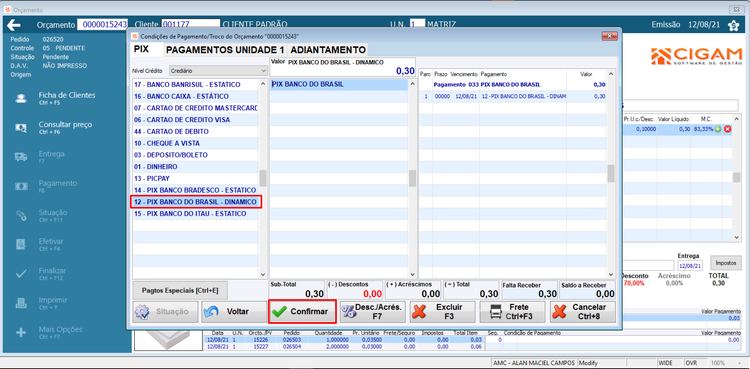Select 16 - BANCO CAIXA - ESTÁTICO
Viewport: 750px width, 369px height.
[196, 96]
